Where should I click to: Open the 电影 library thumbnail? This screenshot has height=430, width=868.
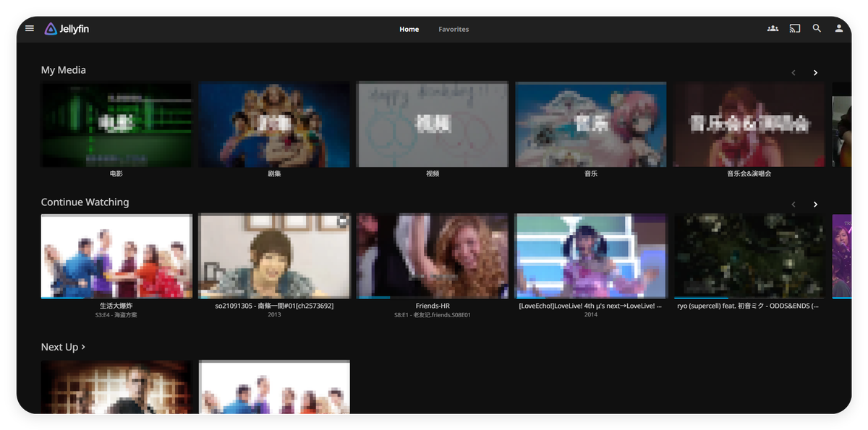(116, 124)
